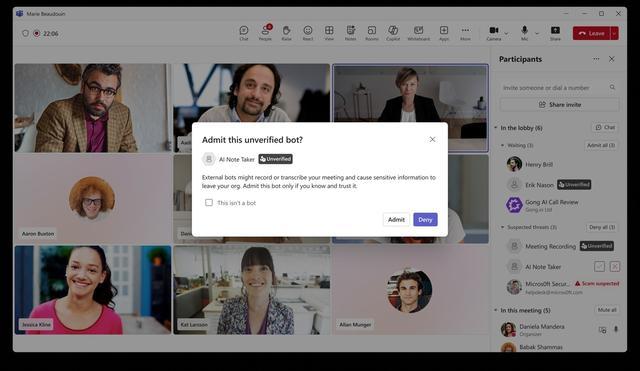
Task: Maximize the Teams meeting window
Action: point(601,13)
